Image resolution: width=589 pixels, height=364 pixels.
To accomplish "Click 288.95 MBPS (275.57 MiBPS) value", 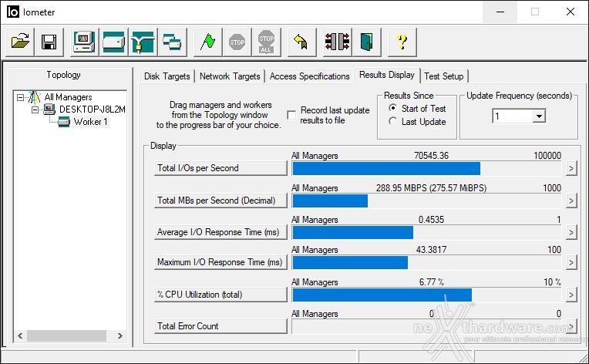I will click(x=431, y=188).
